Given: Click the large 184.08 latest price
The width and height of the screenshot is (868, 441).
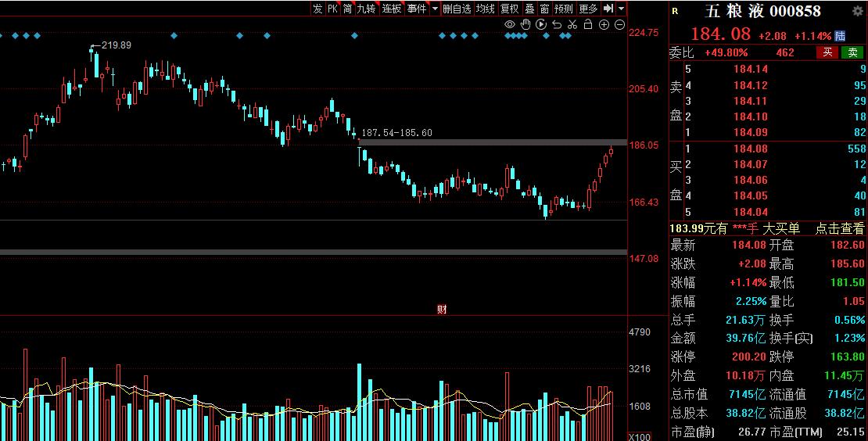Looking at the screenshot, I should [x=720, y=34].
